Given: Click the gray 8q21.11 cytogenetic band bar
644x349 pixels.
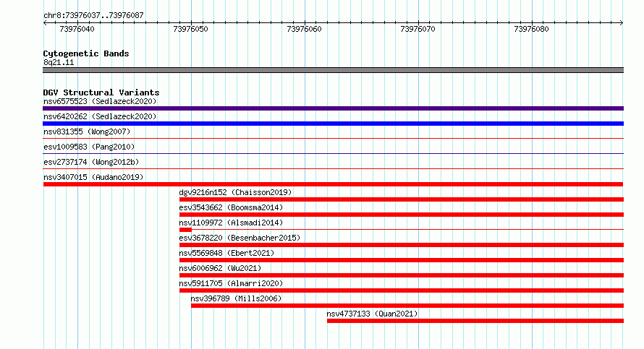Looking at the screenshot, I should (333, 70).
